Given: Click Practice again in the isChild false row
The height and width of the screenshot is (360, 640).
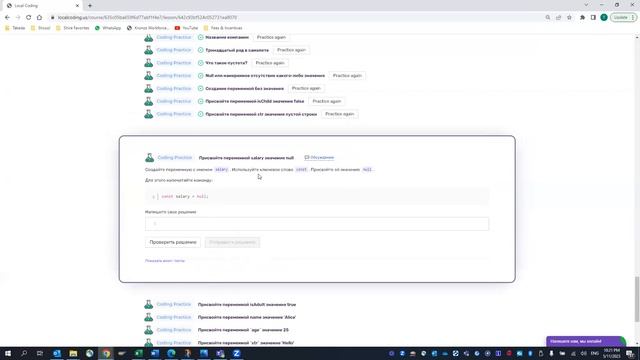Looking at the screenshot, I should 327,101.
